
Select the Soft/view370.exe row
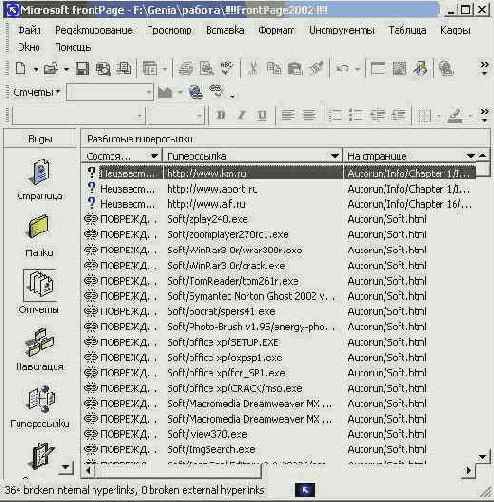pyautogui.click(x=279, y=434)
